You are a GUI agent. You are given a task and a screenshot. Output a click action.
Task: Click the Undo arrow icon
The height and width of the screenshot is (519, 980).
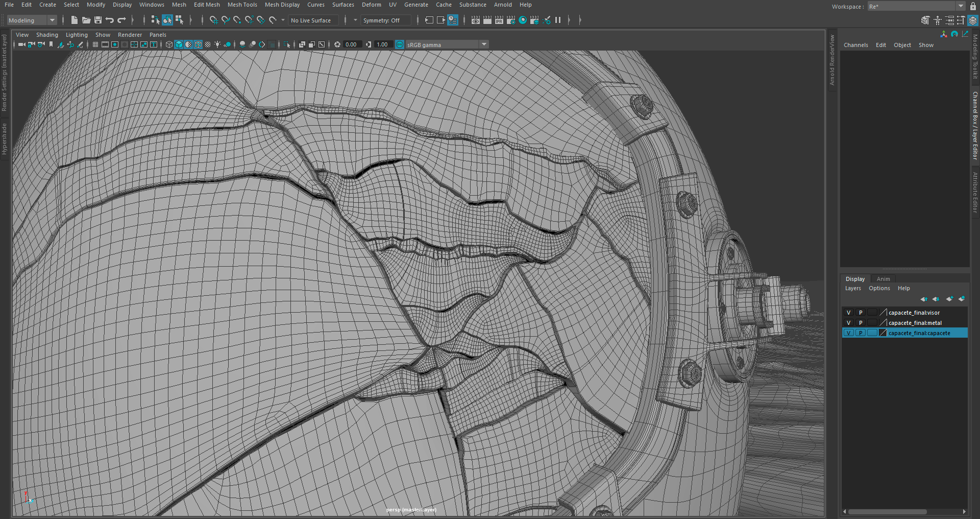(110, 20)
